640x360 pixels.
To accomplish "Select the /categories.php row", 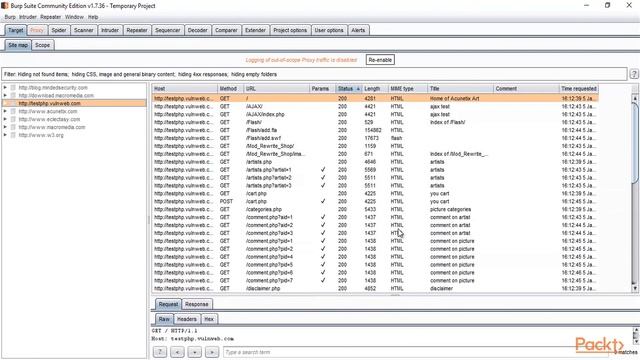I will (x=376, y=209).
